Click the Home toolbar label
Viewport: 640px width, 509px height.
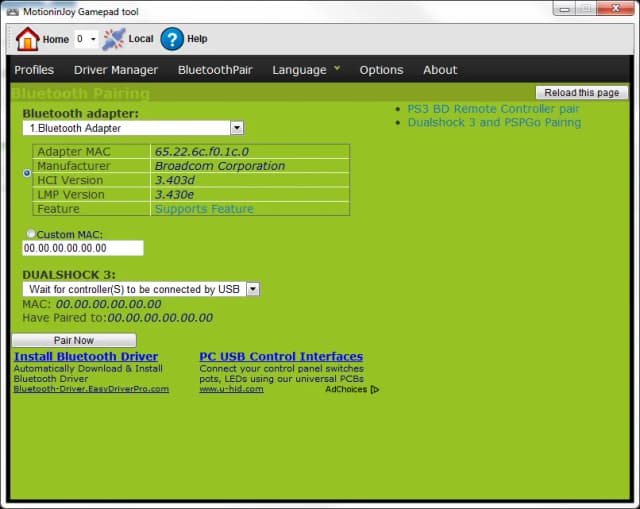pyautogui.click(x=56, y=39)
